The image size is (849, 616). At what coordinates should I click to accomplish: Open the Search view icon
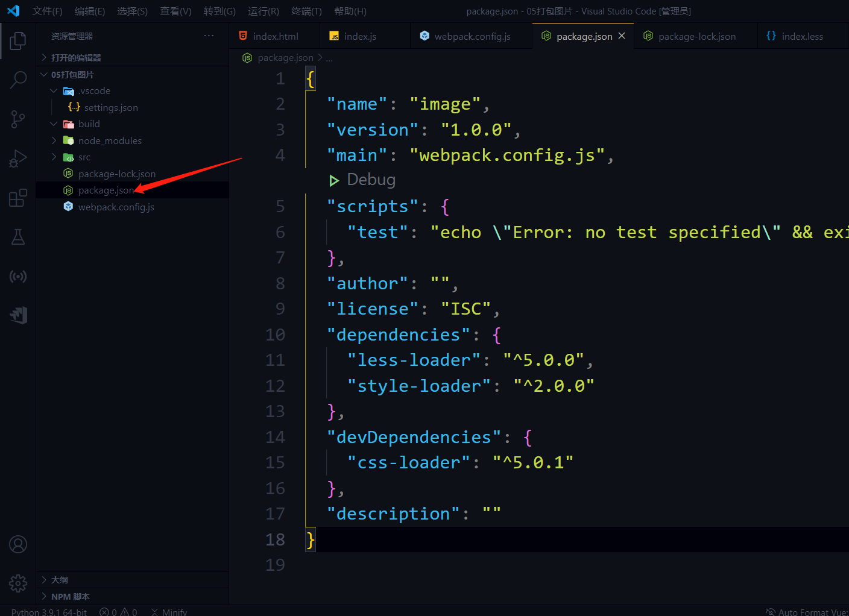[18, 80]
